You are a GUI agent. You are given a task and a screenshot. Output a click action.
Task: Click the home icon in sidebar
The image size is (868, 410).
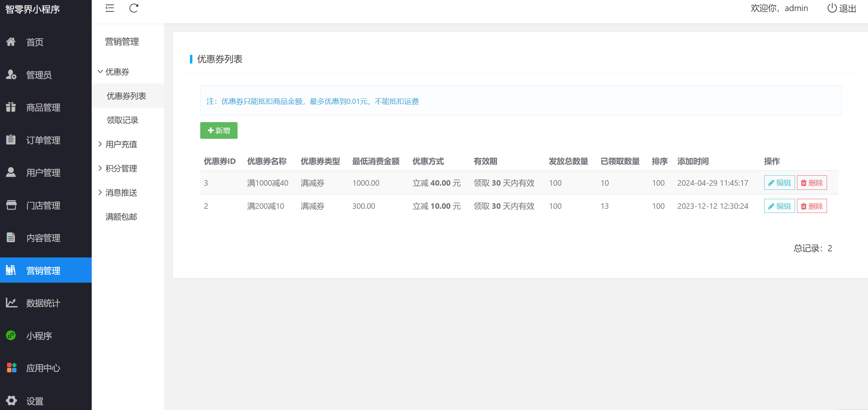[11, 42]
